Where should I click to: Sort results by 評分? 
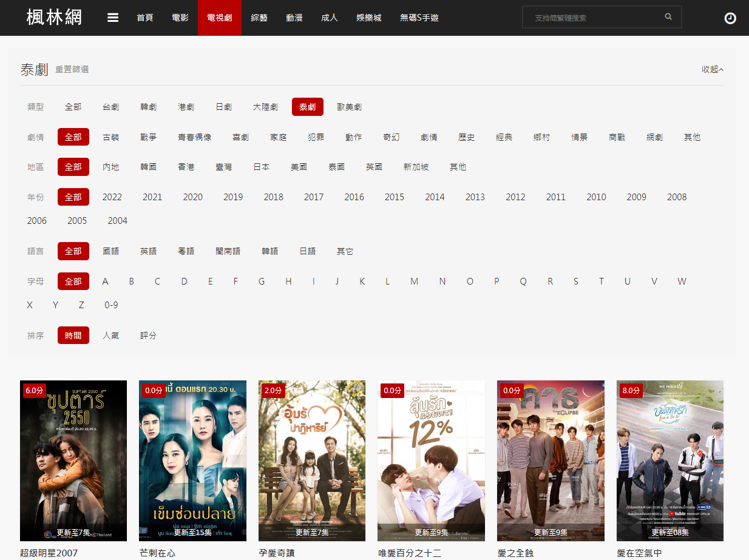pyautogui.click(x=148, y=336)
